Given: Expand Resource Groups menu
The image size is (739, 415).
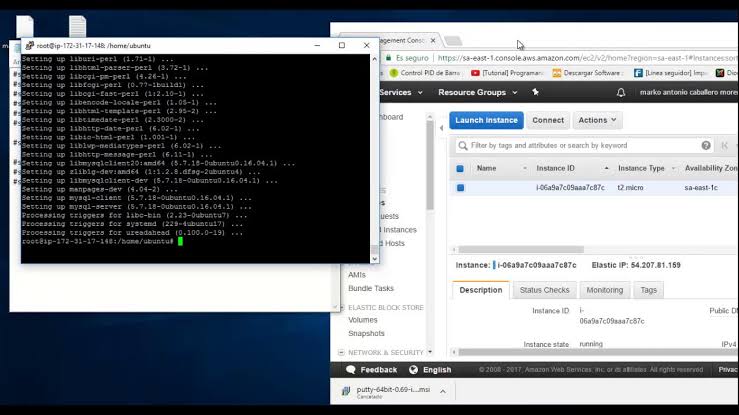Looking at the screenshot, I should [477, 93].
